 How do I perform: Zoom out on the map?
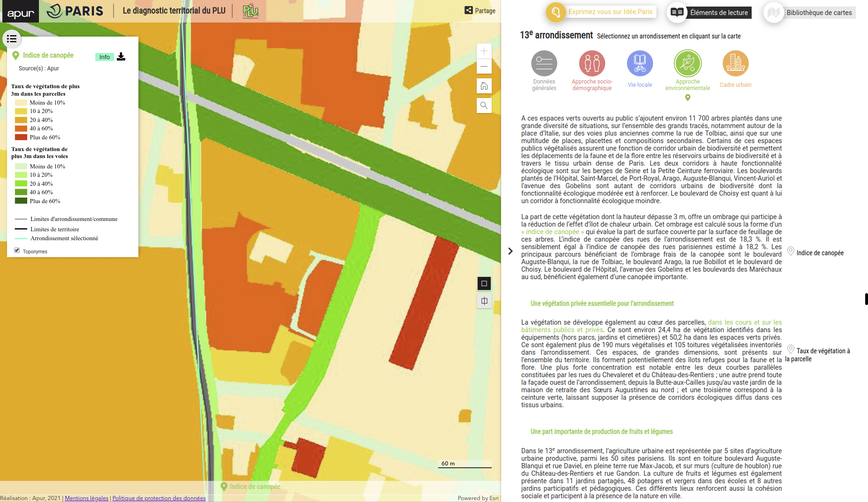point(484,67)
